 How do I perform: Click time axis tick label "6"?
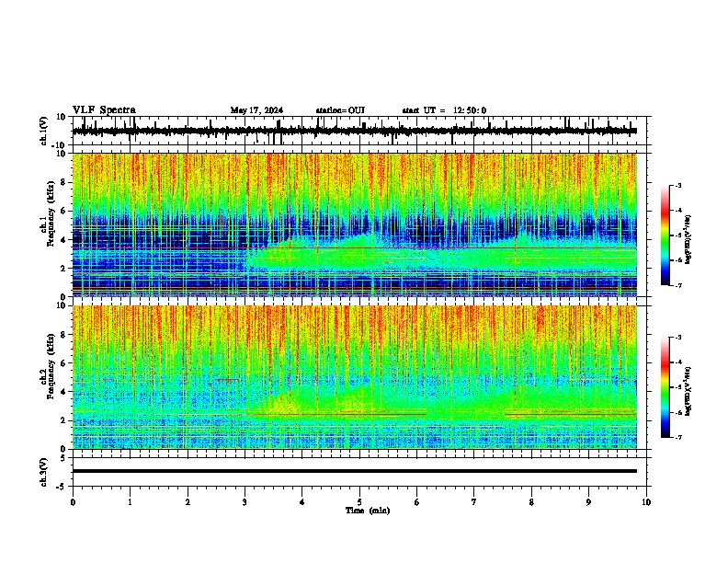click(x=417, y=502)
